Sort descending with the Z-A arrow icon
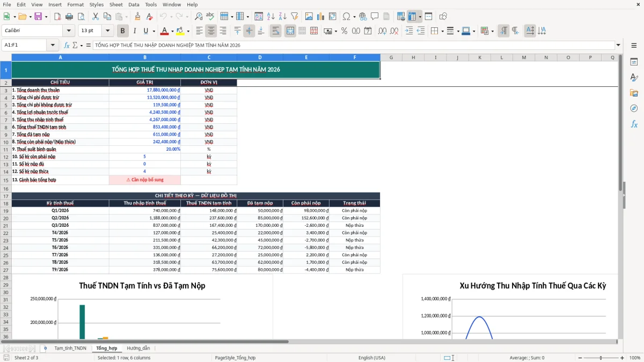Screen dimensions: 644x362 (x=282, y=17)
